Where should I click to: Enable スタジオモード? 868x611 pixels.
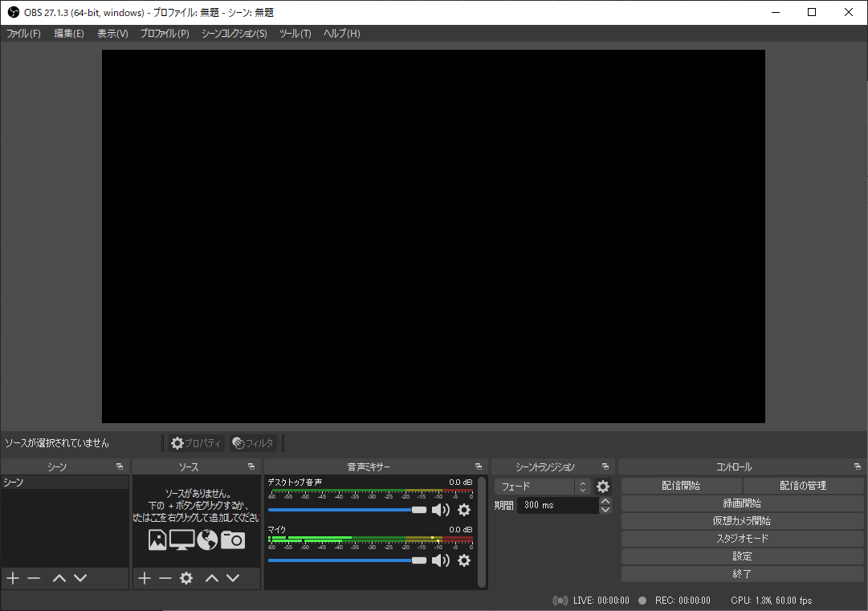(743, 539)
